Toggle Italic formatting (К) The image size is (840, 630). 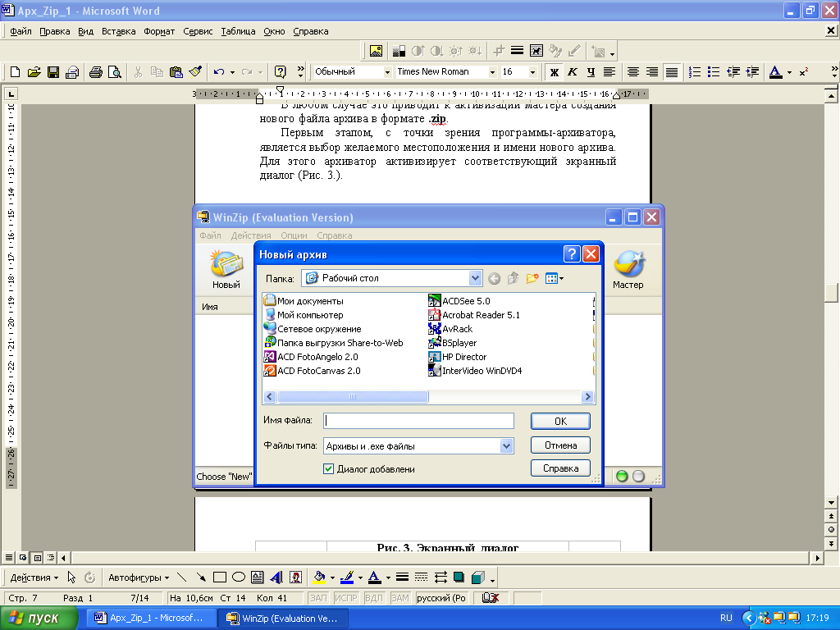point(572,72)
